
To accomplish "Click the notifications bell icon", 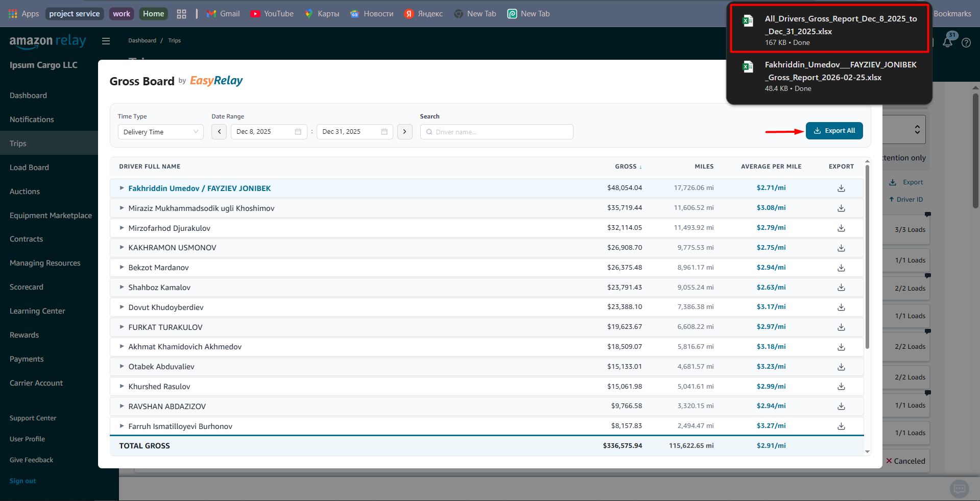I will 947,42.
